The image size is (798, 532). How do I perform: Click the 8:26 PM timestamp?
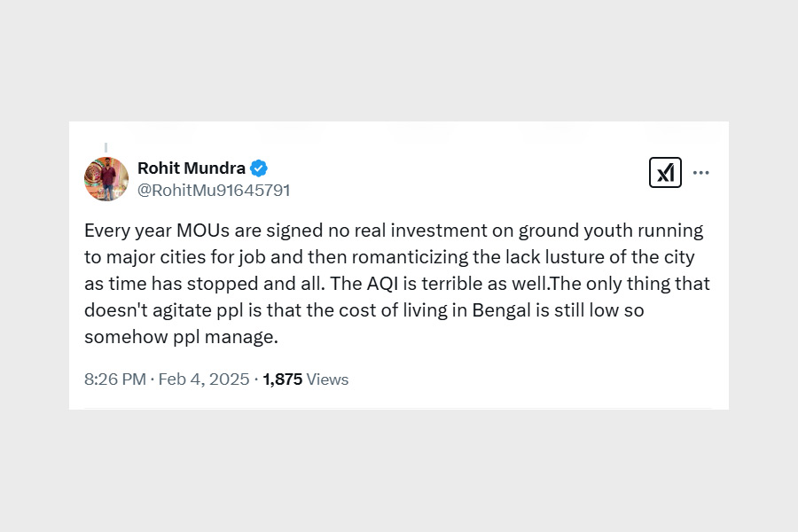pos(114,379)
